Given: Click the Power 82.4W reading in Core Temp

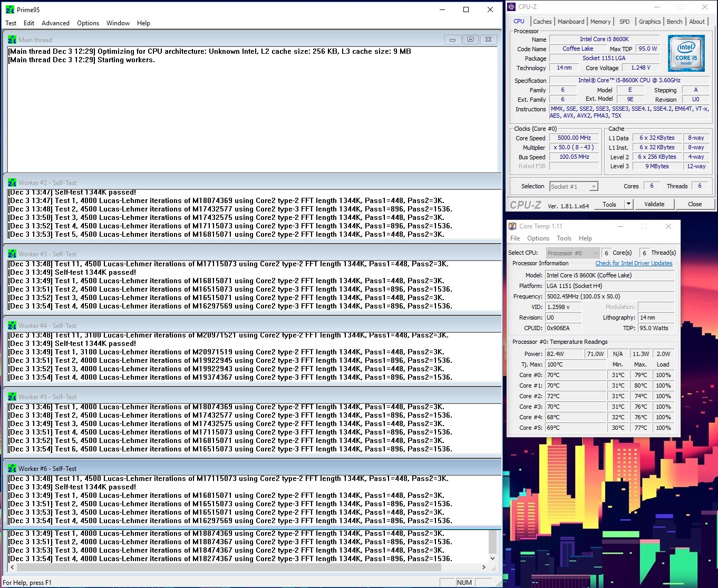Looking at the screenshot, I should 564,354.
